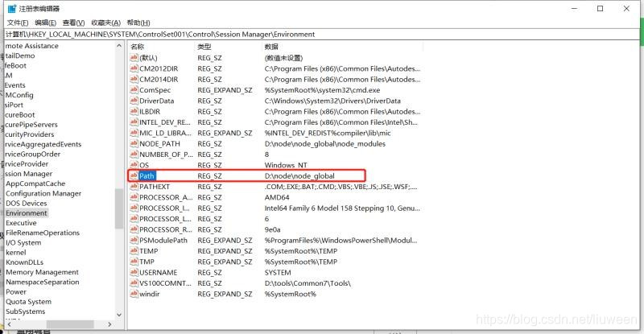Open the 编辑(E) menu
Screen dimensions: 644x334
pyautogui.click(x=46, y=23)
